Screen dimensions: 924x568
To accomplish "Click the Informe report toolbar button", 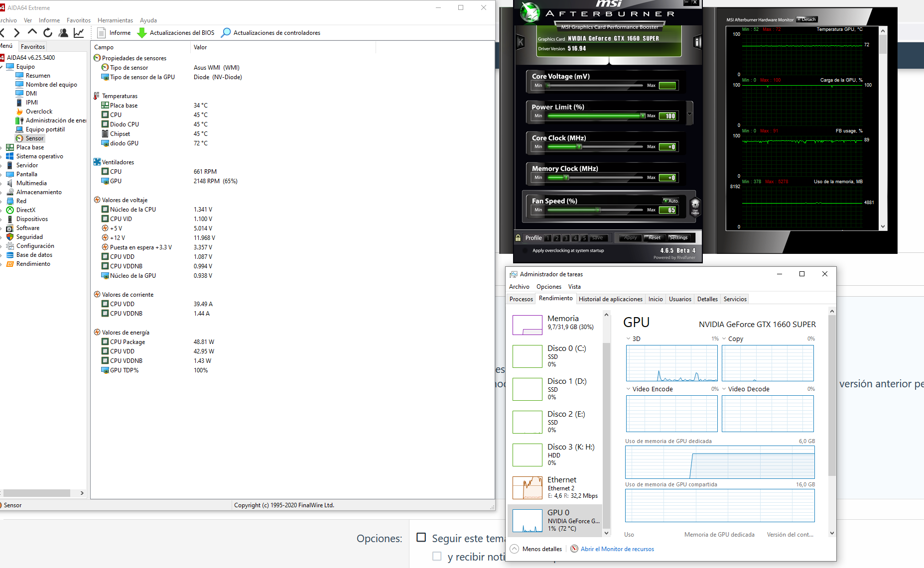I will point(114,33).
